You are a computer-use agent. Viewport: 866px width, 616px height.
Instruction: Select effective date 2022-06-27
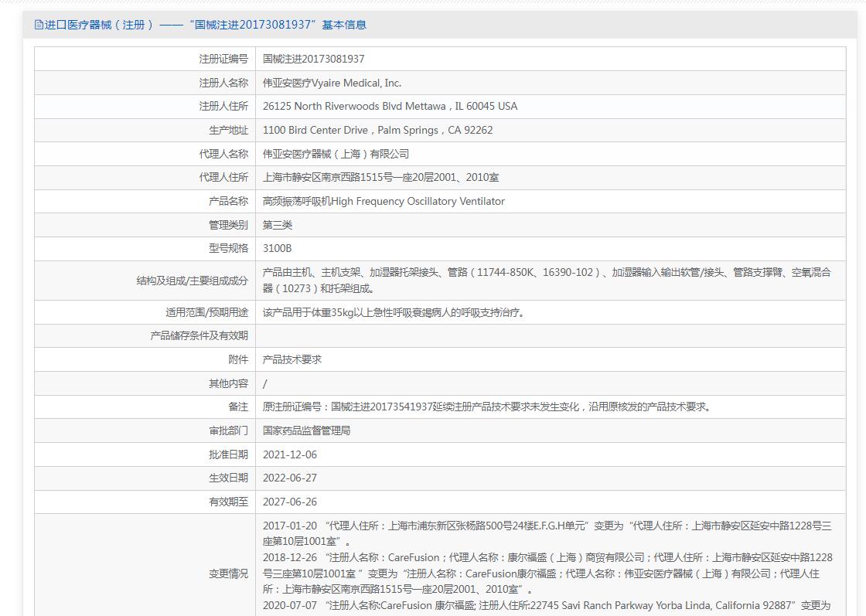[x=290, y=478]
